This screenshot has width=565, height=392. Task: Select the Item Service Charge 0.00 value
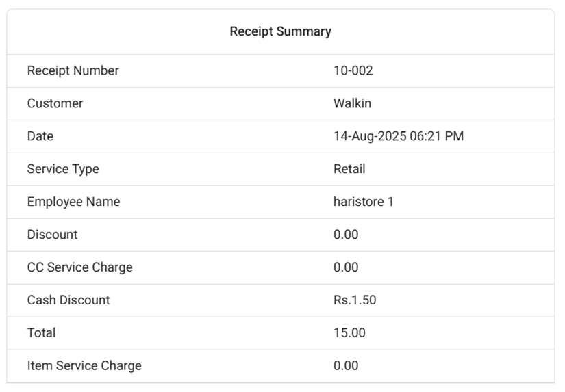pos(346,366)
